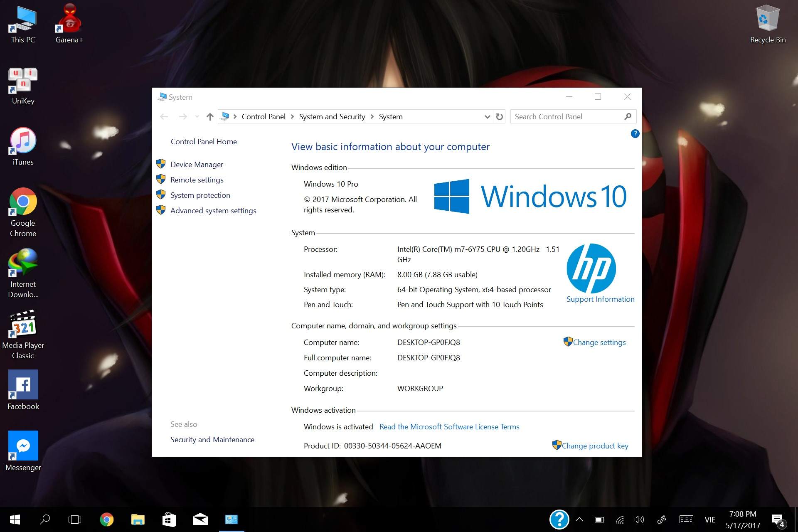The image size is (798, 532).
Task: Click the Windows Start button
Action: pos(15,520)
